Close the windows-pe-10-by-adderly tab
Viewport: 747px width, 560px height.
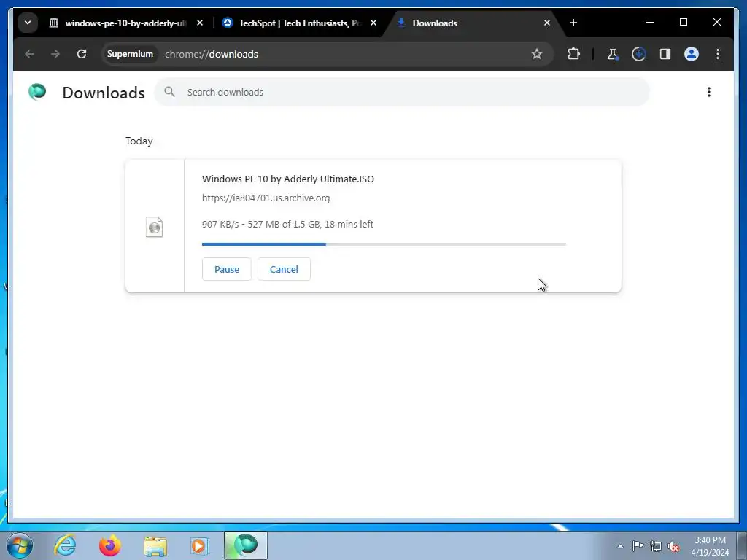pos(200,23)
